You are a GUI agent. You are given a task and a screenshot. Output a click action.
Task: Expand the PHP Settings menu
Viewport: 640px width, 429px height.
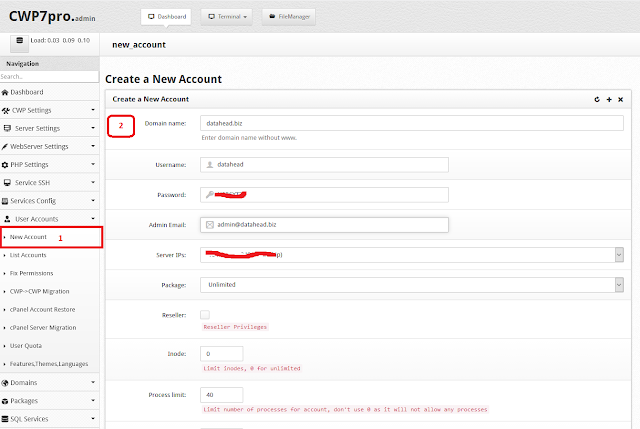click(49, 164)
